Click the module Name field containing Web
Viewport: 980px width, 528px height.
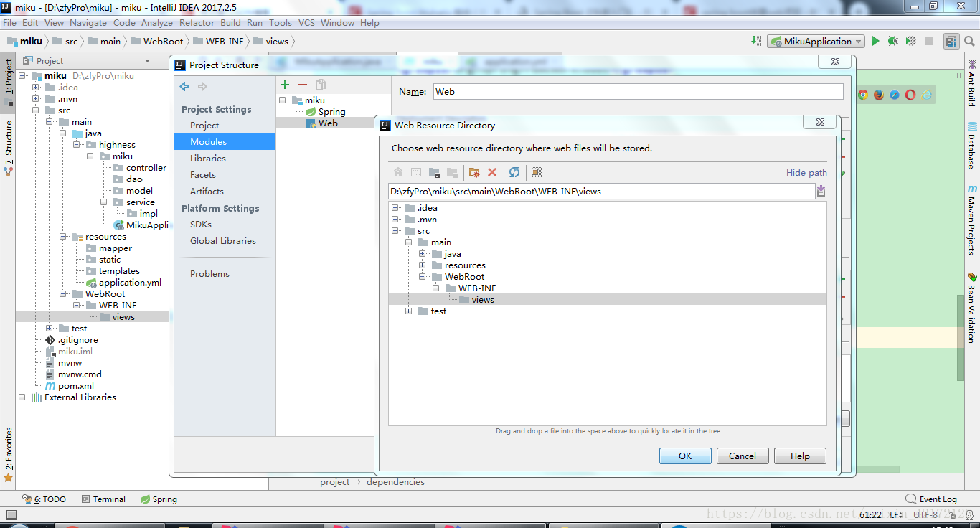point(639,92)
